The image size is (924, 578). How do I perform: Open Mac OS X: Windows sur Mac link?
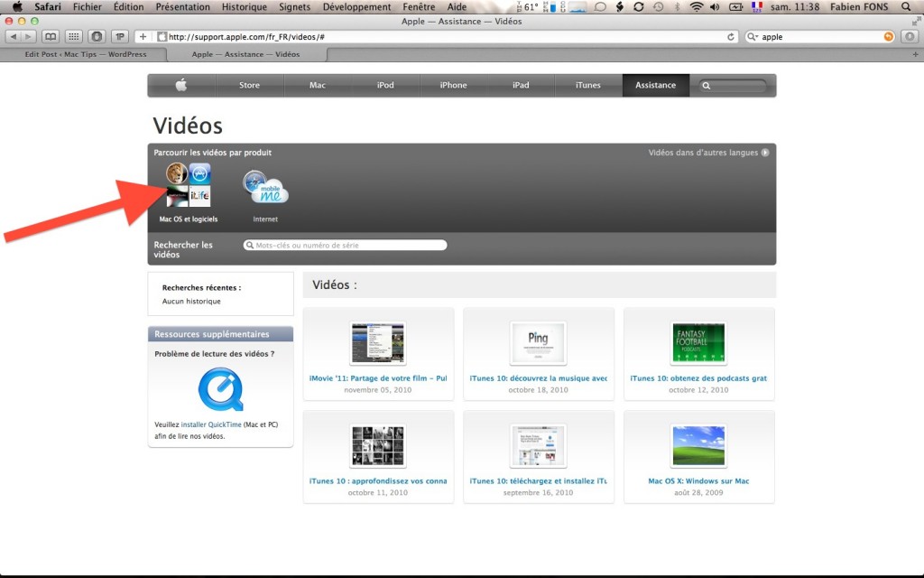pyautogui.click(x=699, y=481)
